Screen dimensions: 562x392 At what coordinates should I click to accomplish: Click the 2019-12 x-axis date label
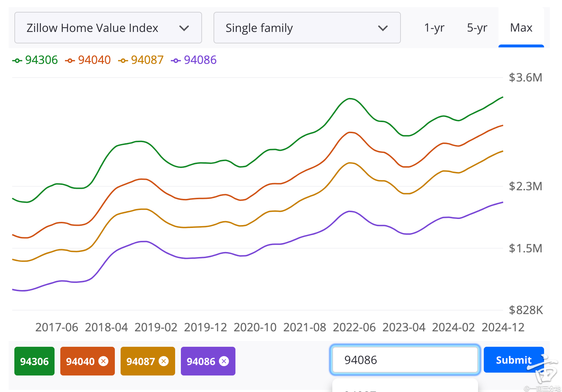coord(205,327)
